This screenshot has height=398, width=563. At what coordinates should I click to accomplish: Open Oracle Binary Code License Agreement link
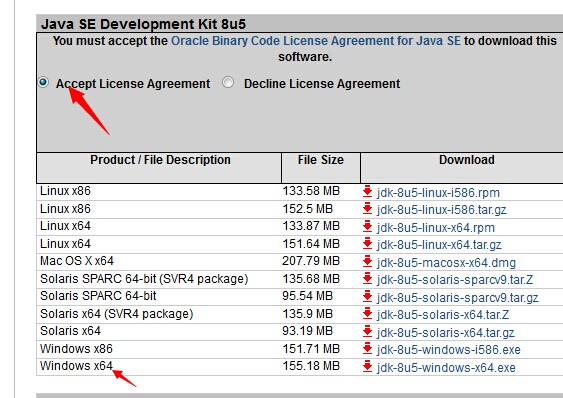pos(316,41)
